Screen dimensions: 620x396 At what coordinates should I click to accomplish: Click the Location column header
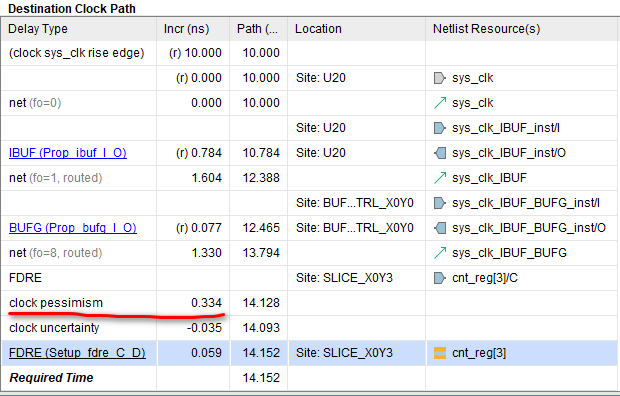pos(357,29)
